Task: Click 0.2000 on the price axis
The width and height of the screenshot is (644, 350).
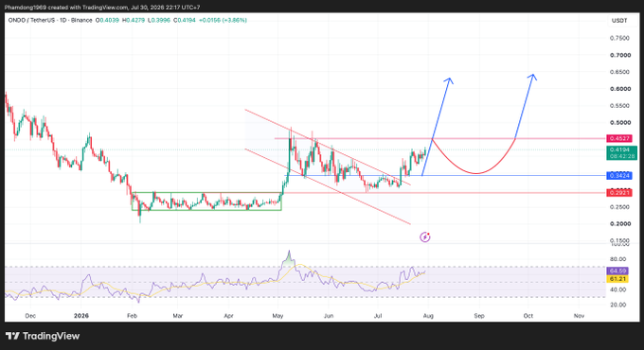Action: [620, 223]
